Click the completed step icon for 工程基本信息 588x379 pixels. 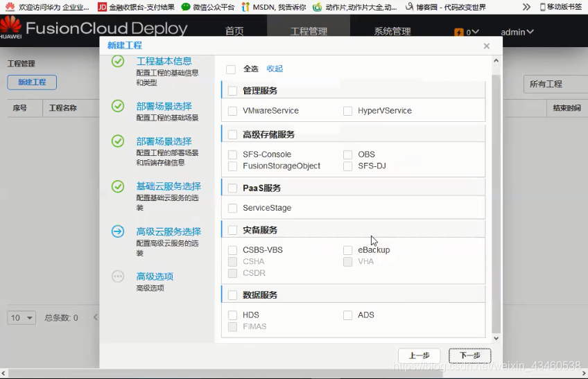coord(118,61)
